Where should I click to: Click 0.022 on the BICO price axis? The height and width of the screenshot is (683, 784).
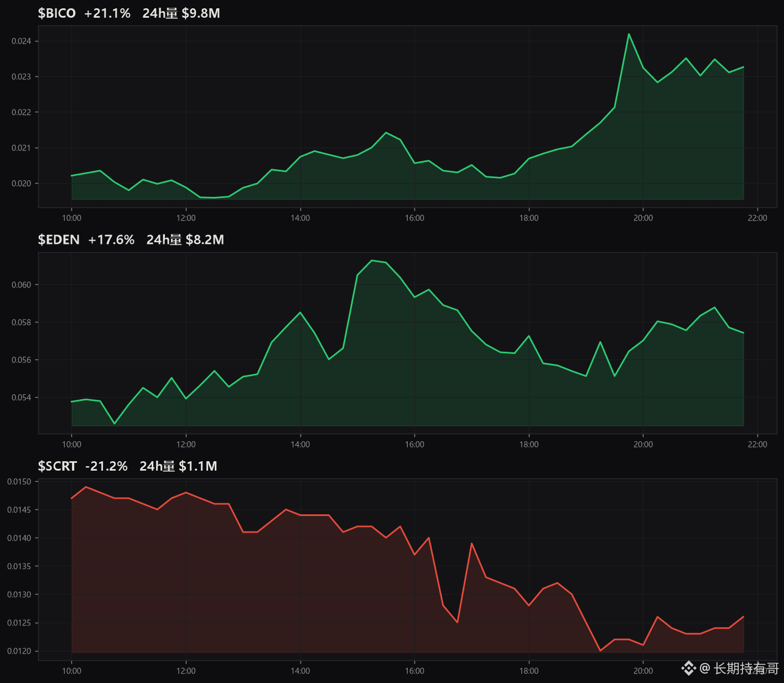click(21, 112)
